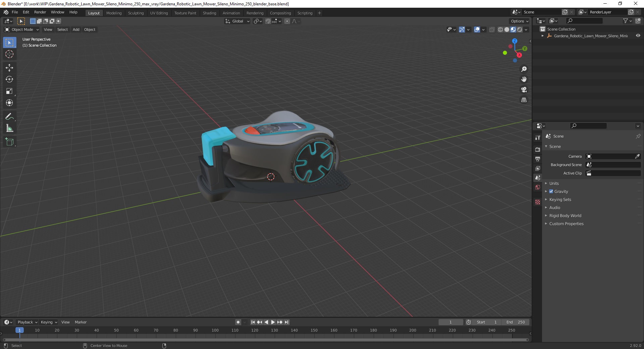Switch to the Modeling workspace tab
Image resolution: width=644 pixels, height=349 pixels.
coord(114,13)
